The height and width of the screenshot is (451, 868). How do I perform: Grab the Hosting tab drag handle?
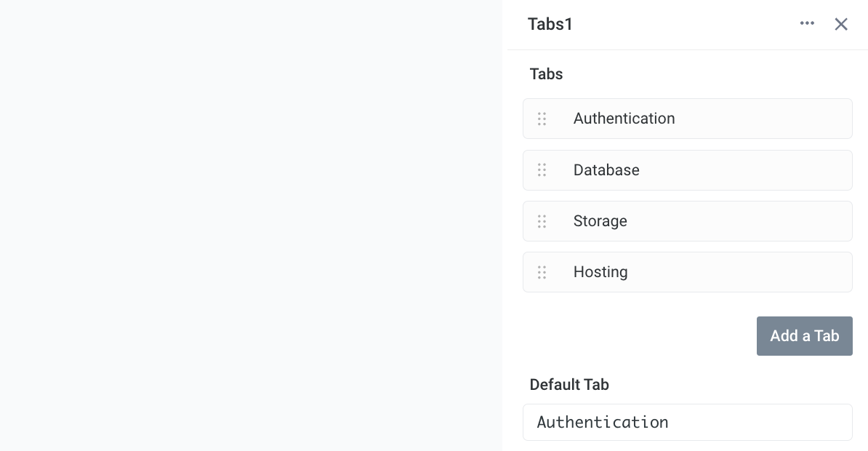(x=542, y=271)
